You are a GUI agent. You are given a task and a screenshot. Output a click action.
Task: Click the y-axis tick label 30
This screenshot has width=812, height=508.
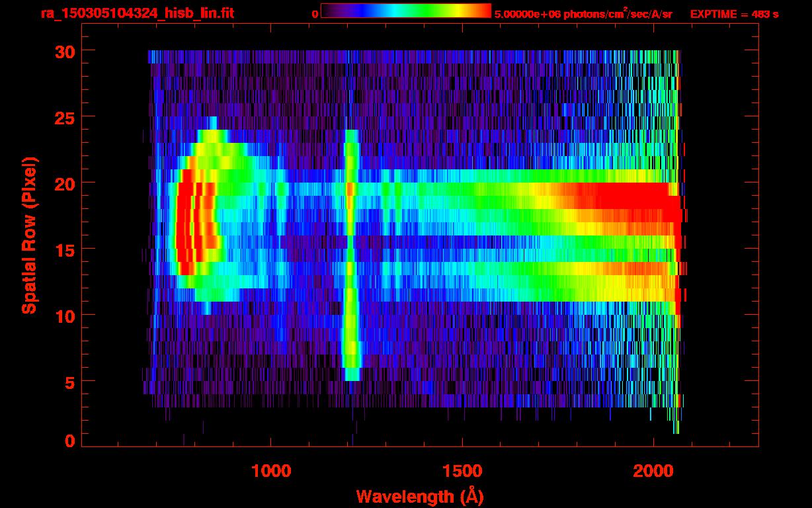coord(65,51)
